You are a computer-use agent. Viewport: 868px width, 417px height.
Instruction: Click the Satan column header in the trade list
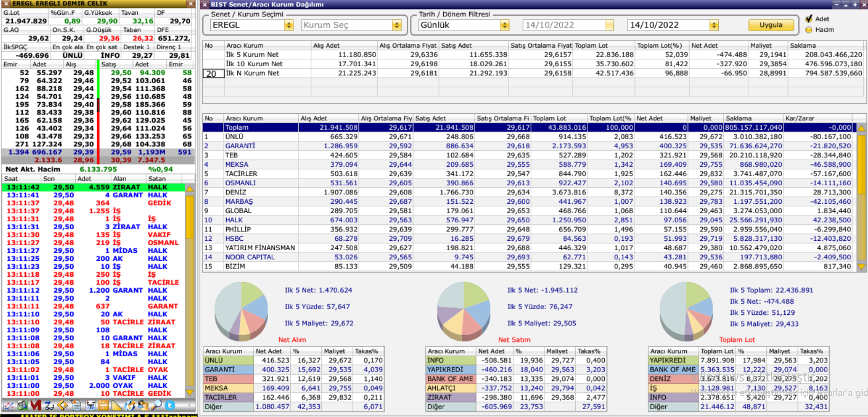point(165,179)
